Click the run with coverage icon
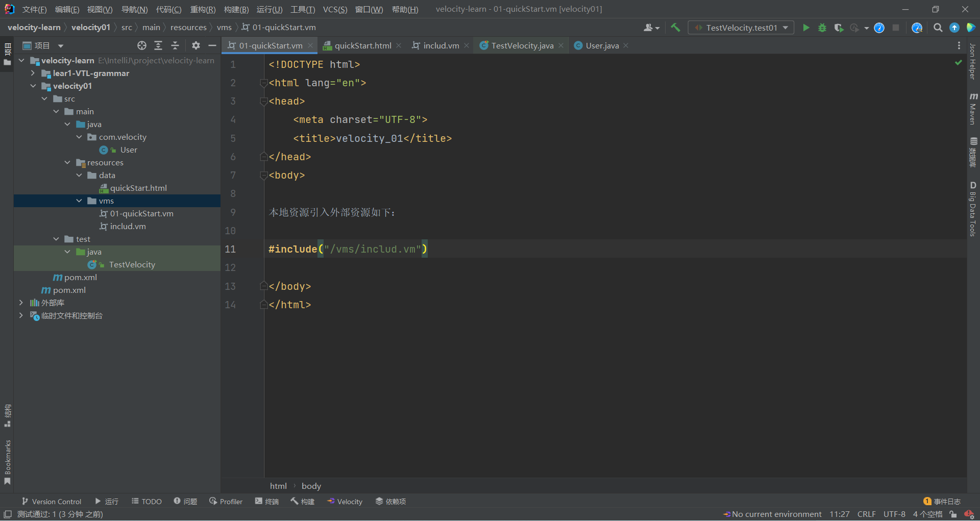The width and height of the screenshot is (980, 521). (x=839, y=28)
